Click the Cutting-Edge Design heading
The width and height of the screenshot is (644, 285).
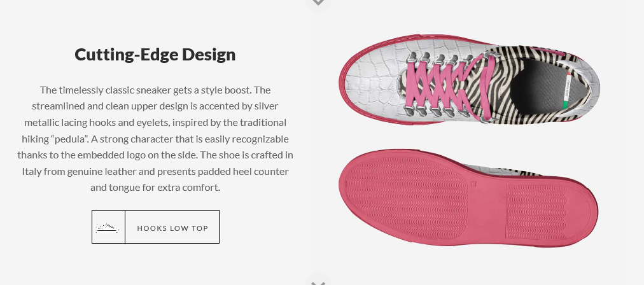coord(155,55)
